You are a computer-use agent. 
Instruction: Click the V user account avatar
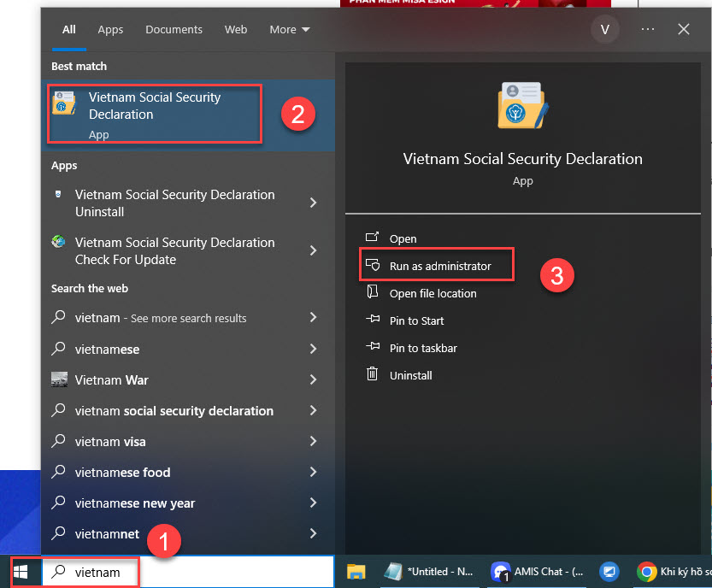[x=605, y=29]
